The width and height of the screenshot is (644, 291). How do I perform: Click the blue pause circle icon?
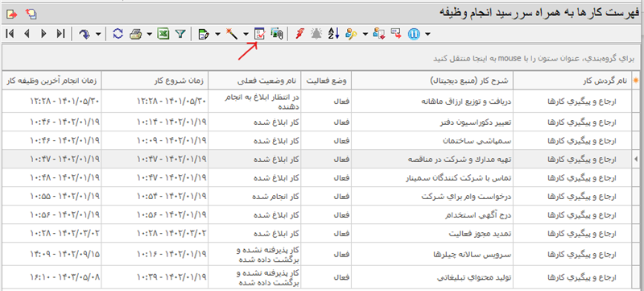(x=413, y=34)
